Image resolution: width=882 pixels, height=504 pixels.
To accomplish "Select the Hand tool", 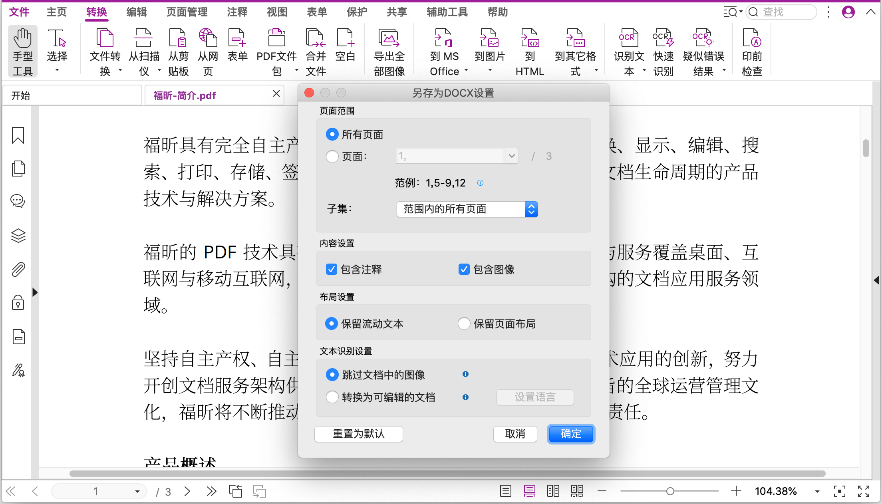I will pyautogui.click(x=23, y=51).
